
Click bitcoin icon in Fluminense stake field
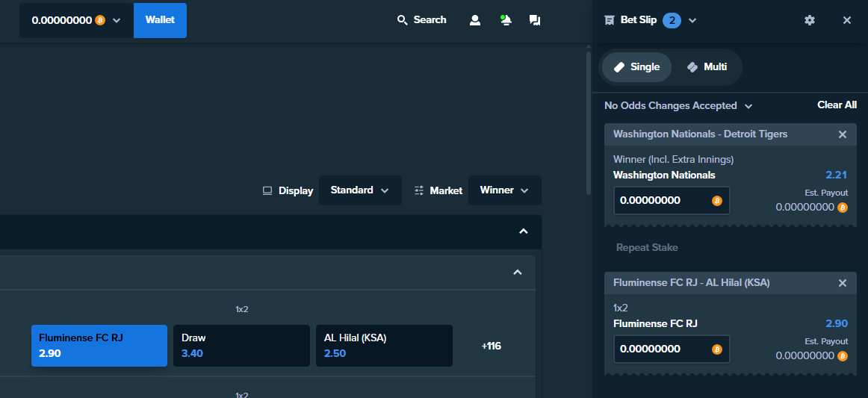click(717, 349)
